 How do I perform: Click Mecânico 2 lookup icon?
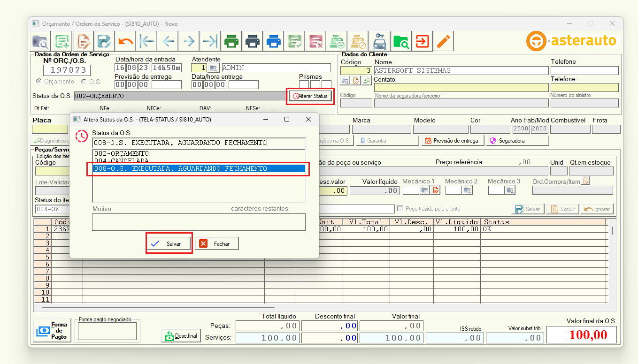coord(468,190)
